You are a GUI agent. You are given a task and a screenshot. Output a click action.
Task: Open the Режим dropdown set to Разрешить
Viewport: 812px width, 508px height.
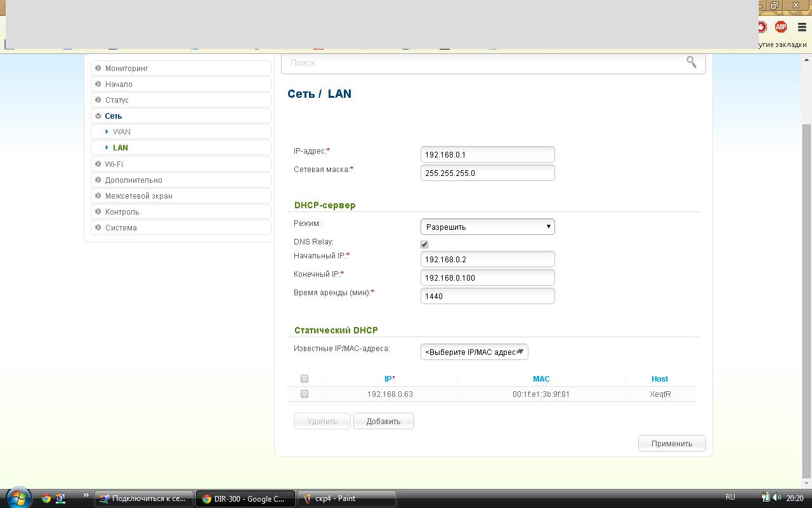tap(487, 227)
